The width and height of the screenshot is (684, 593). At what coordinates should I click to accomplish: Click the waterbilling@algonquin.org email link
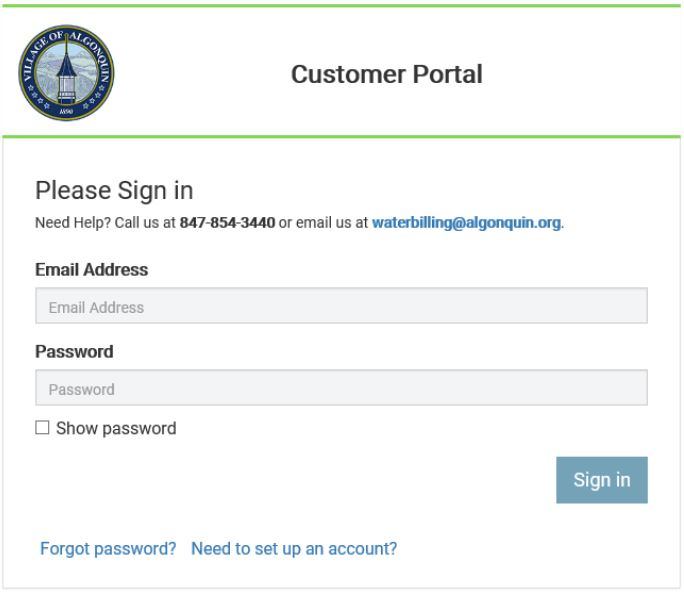tap(467, 223)
